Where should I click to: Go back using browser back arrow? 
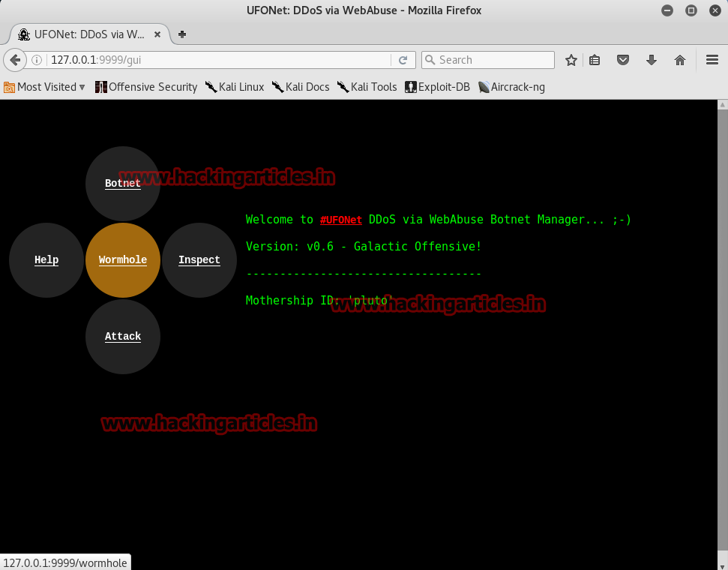point(15,60)
